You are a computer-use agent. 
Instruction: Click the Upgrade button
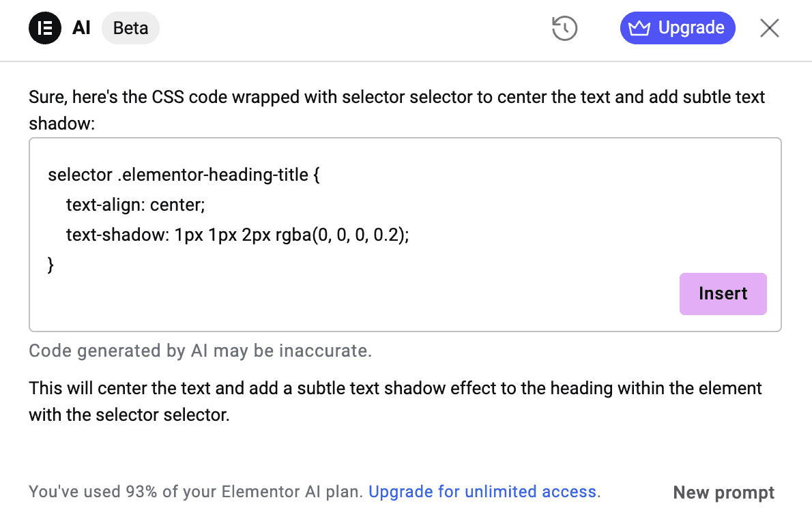678,28
